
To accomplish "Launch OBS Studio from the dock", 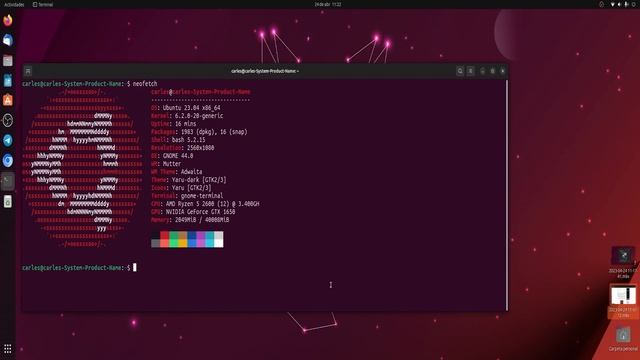I will 8,120.
